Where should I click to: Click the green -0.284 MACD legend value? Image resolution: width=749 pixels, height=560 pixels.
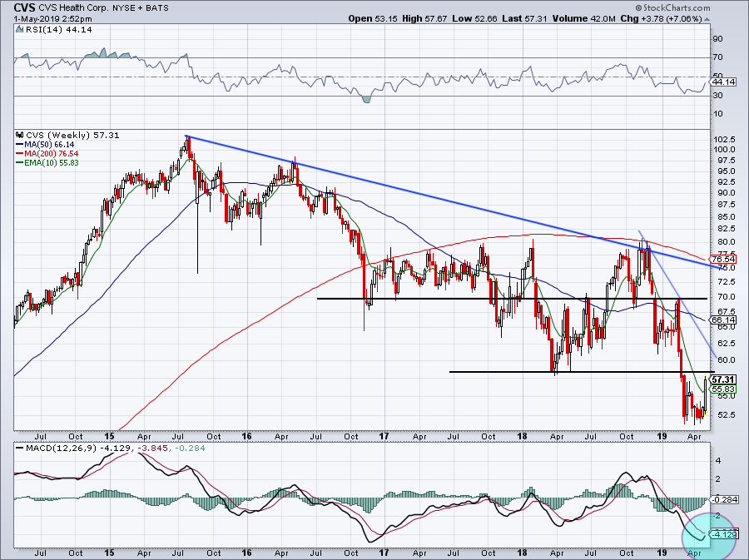pyautogui.click(x=190, y=448)
